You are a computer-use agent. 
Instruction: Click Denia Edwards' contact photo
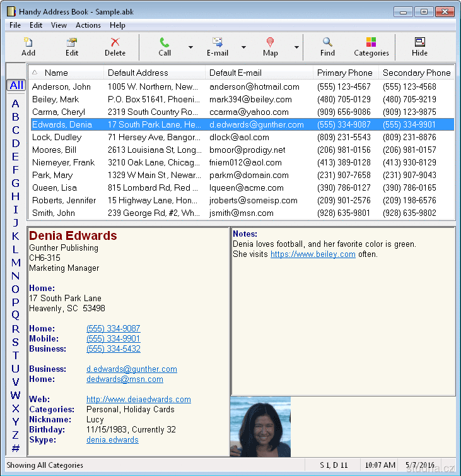pos(260,426)
